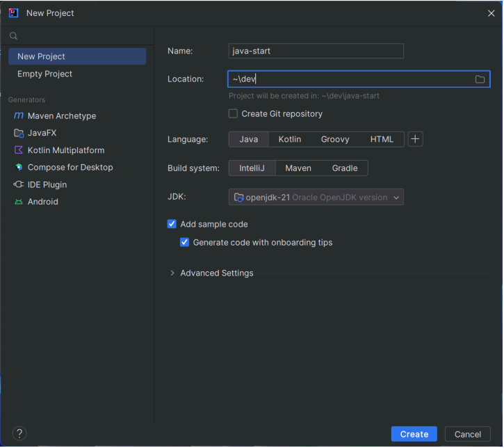Click the 'Language:' label

[x=188, y=139]
